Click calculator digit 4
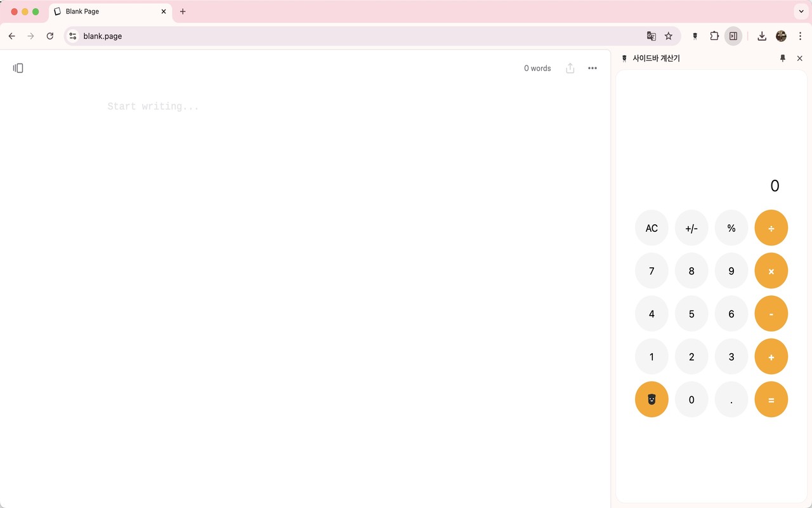The height and width of the screenshot is (508, 812). (x=652, y=314)
